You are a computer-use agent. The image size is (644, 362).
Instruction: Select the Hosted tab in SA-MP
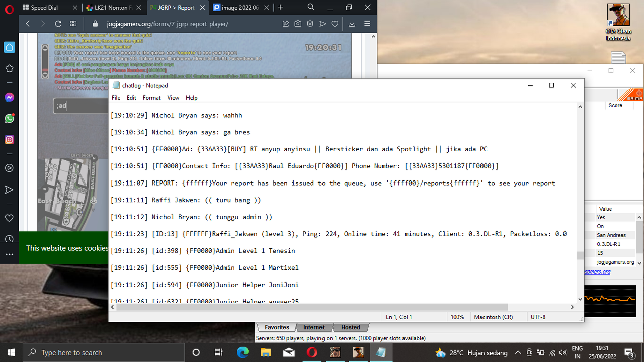click(351, 327)
